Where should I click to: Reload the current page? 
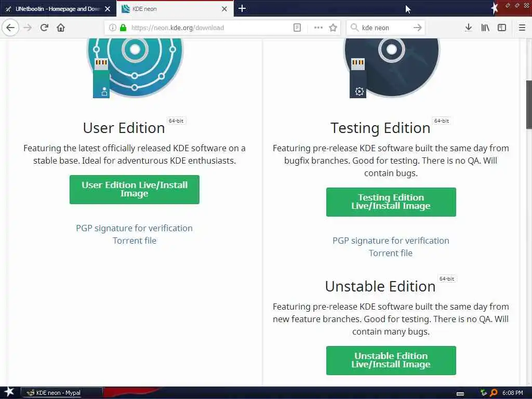tap(44, 28)
